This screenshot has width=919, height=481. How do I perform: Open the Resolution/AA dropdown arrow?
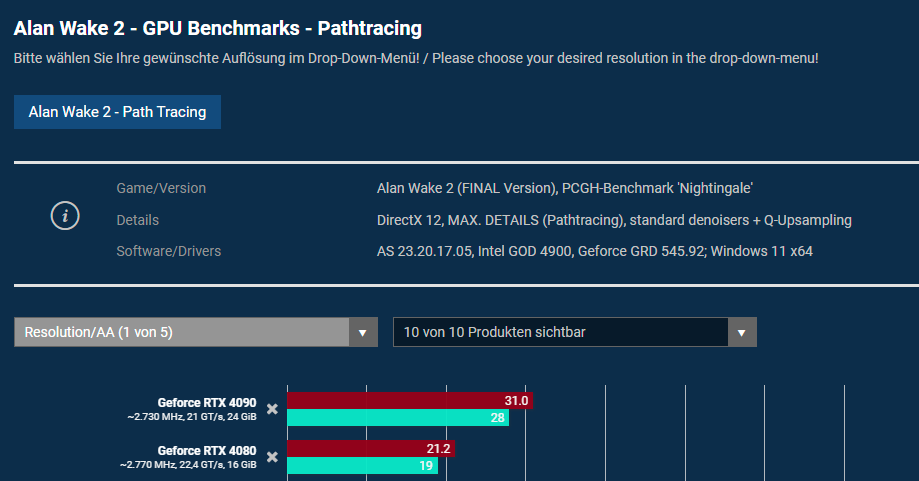pyautogui.click(x=363, y=332)
